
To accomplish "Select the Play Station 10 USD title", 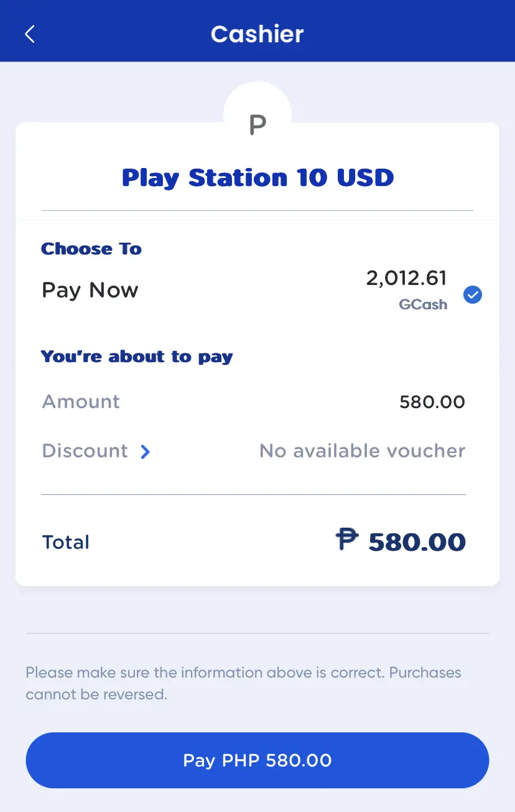I will (x=257, y=177).
